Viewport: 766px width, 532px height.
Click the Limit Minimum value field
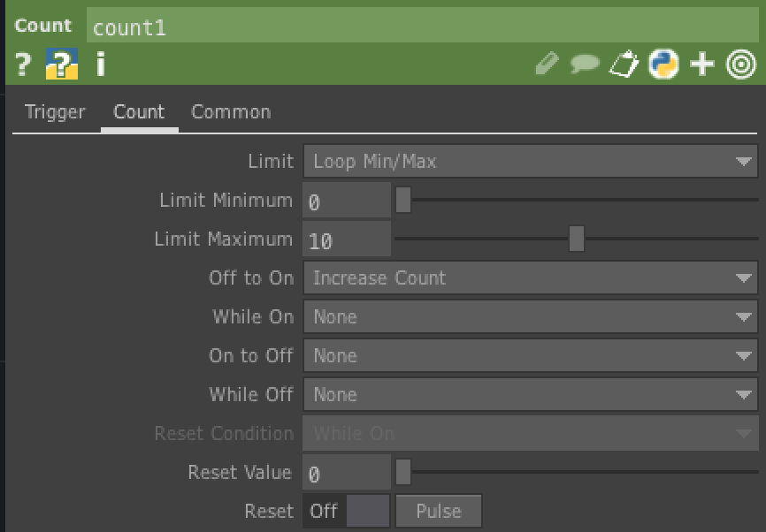point(346,201)
